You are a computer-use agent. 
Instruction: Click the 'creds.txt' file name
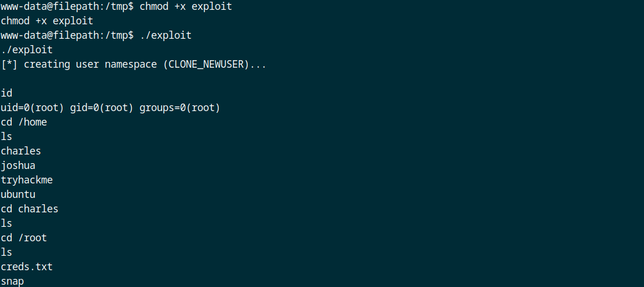27,267
